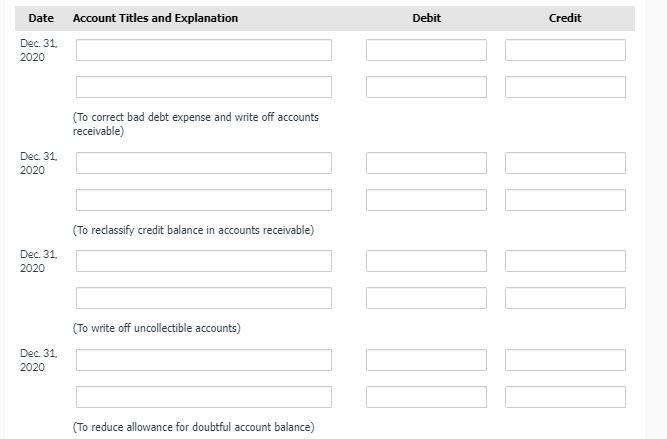Viewport: 667px width, 439px height.
Task: Click second account title field of write off uncollectible entry
Action: 204,298
